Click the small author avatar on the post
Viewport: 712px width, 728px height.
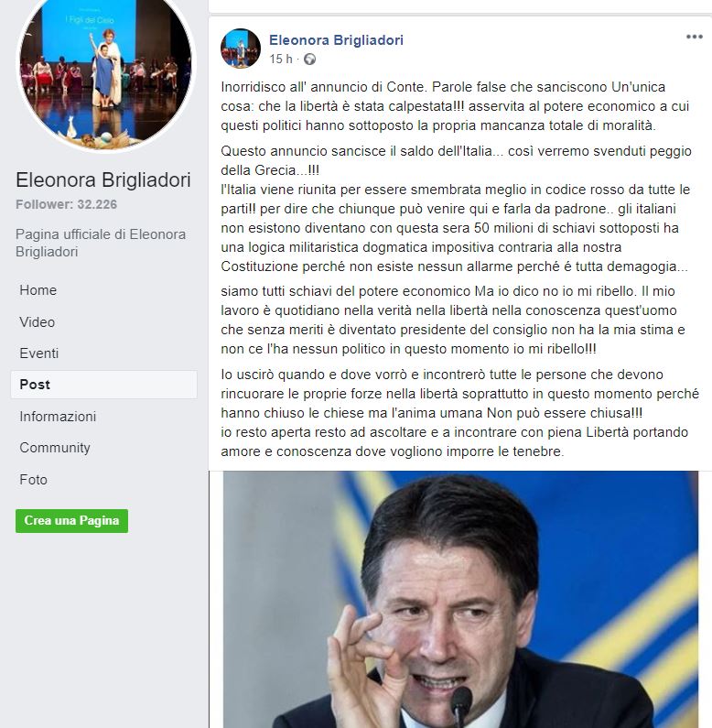pos(241,49)
